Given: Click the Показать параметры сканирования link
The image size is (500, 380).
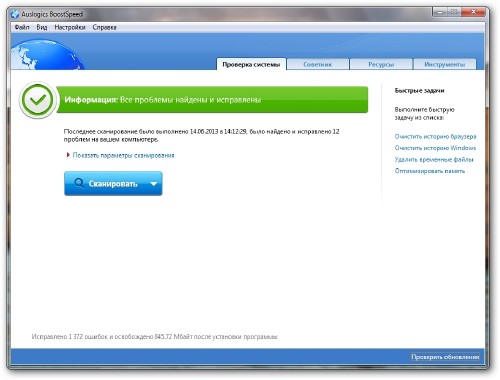Looking at the screenshot, I should [x=123, y=155].
